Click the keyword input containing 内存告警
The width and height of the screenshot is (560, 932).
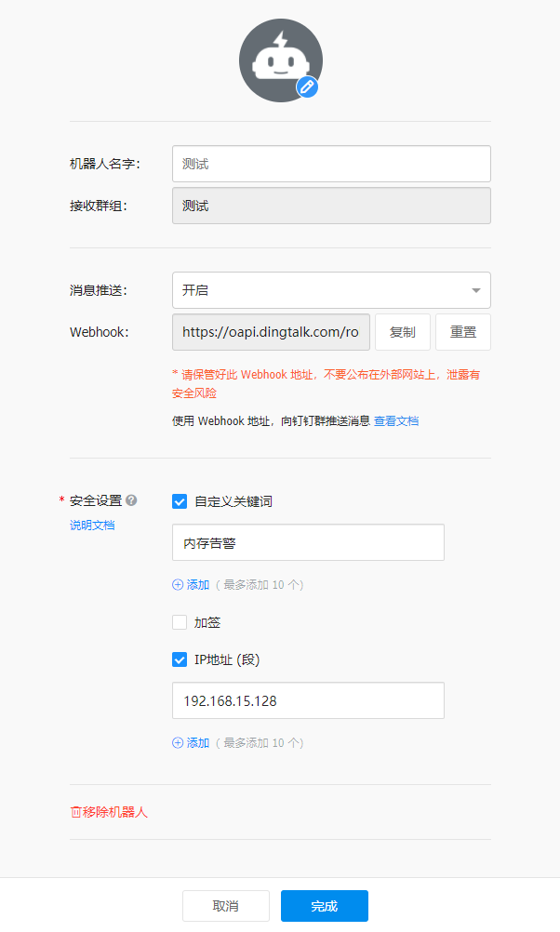coord(308,541)
